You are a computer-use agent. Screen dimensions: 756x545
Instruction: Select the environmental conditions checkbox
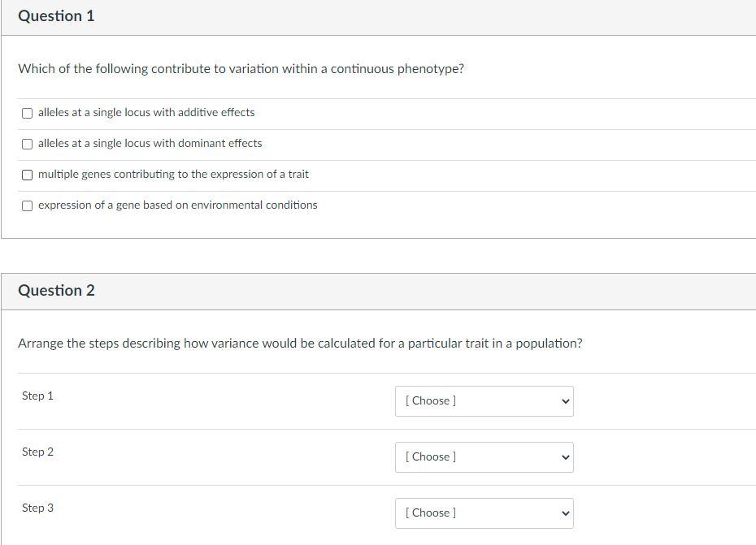click(x=28, y=205)
